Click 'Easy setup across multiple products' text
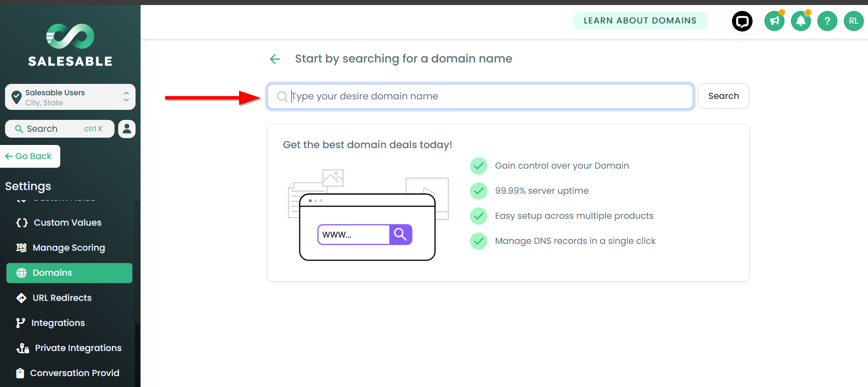 tap(574, 216)
